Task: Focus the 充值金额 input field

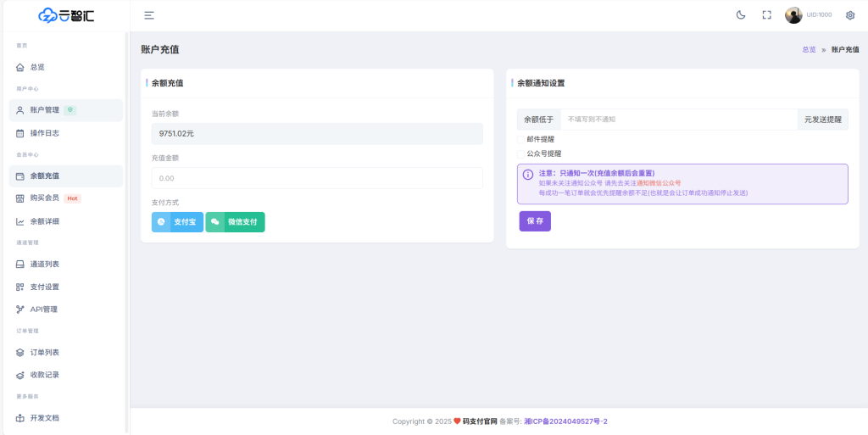Action: click(x=317, y=178)
